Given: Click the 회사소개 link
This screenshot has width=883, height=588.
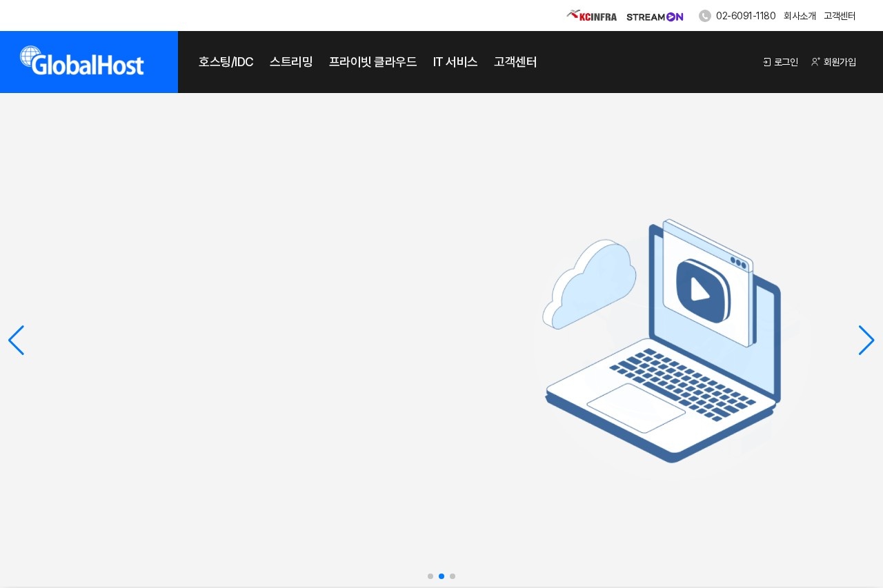Looking at the screenshot, I should 800,16.
